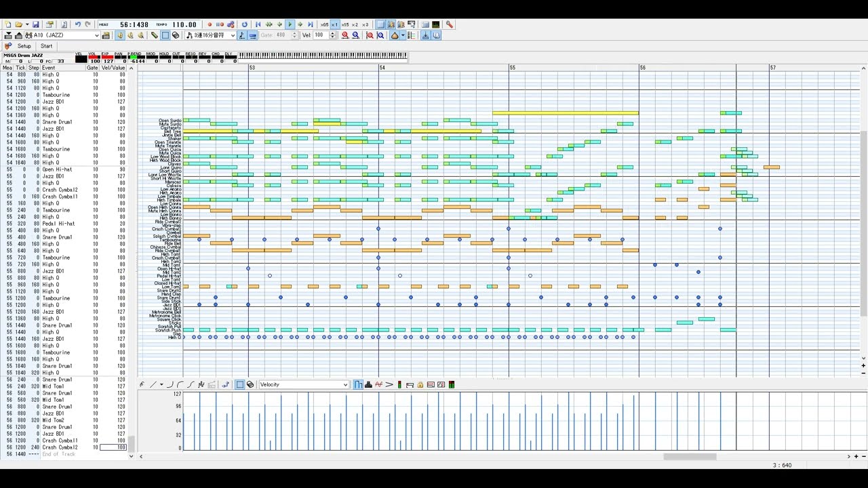868x488 pixels.
Task: Select the eraser in the velocity toolbar
Action: [x=250, y=384]
